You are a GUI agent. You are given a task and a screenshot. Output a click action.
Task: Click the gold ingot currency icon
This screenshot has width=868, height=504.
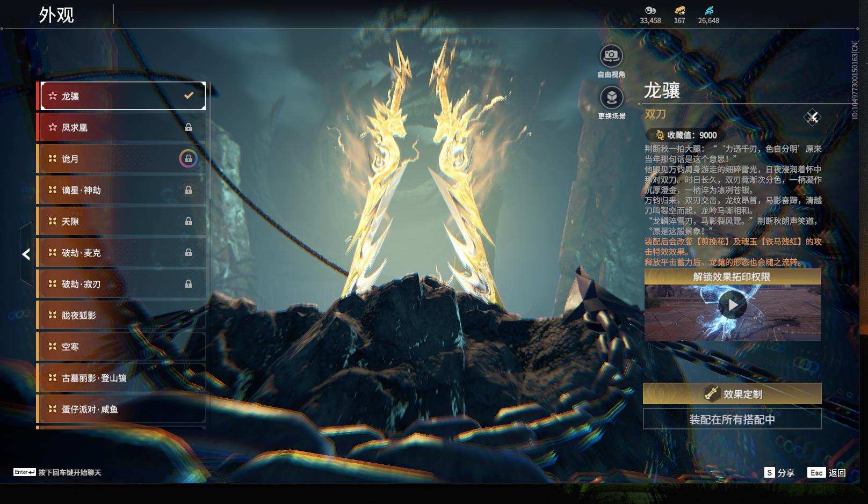tap(679, 10)
